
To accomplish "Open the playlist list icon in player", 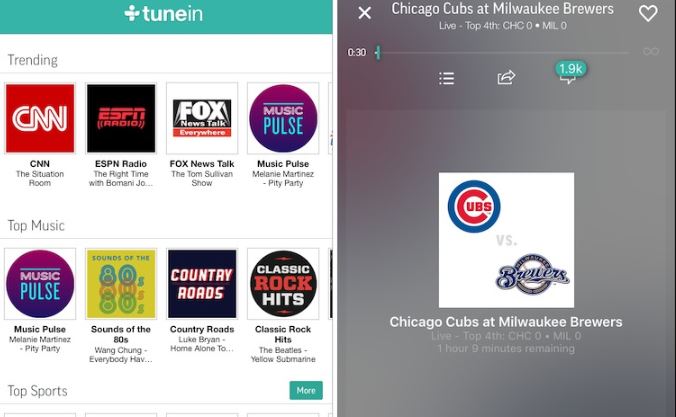I will pos(446,78).
